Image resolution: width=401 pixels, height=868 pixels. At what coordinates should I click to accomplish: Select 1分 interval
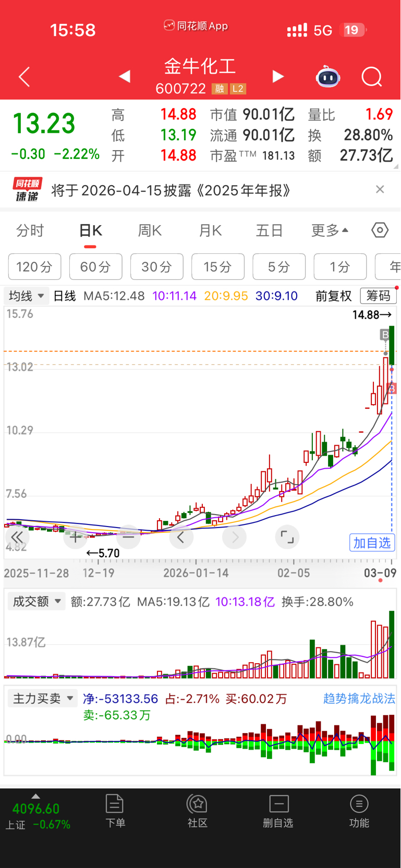click(340, 267)
